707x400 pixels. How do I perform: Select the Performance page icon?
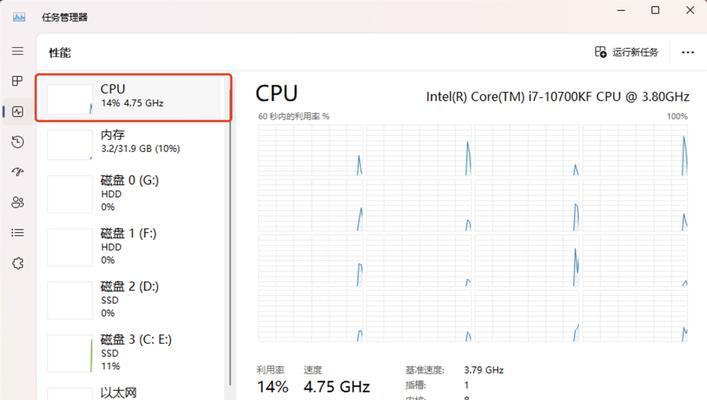coord(18,111)
